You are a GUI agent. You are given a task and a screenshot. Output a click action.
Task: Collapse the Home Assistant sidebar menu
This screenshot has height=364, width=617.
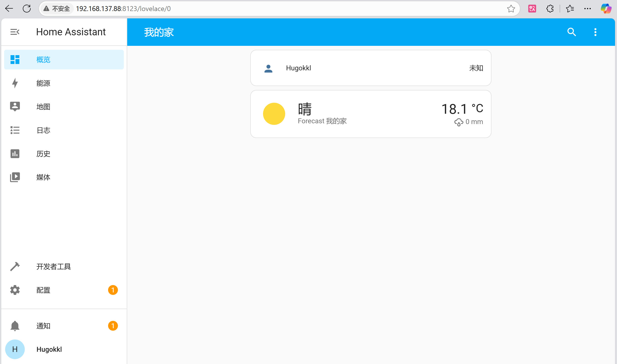[x=15, y=32]
